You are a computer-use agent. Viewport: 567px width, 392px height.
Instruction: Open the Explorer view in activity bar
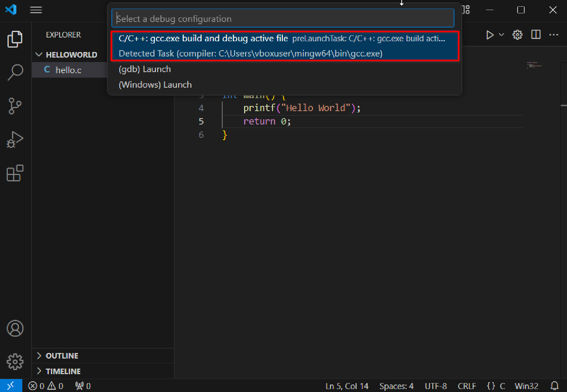[15, 39]
